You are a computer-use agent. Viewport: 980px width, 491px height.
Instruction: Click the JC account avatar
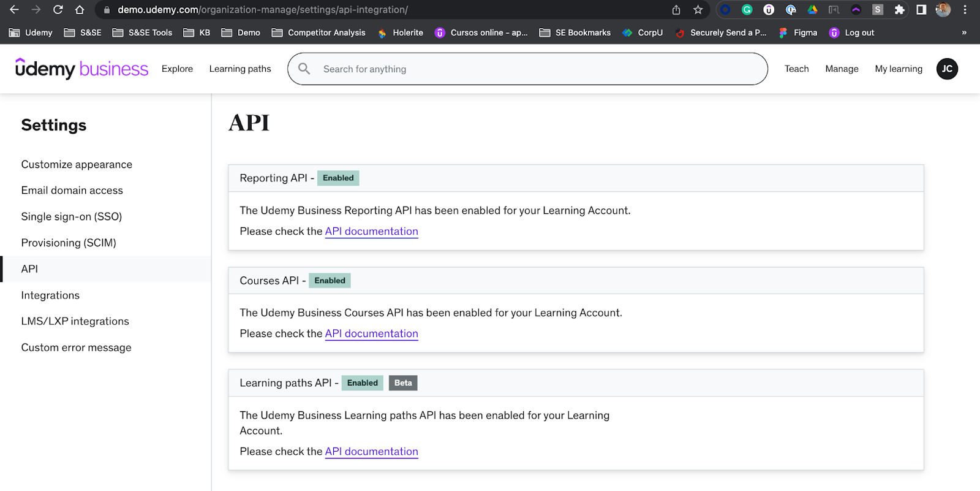point(947,69)
